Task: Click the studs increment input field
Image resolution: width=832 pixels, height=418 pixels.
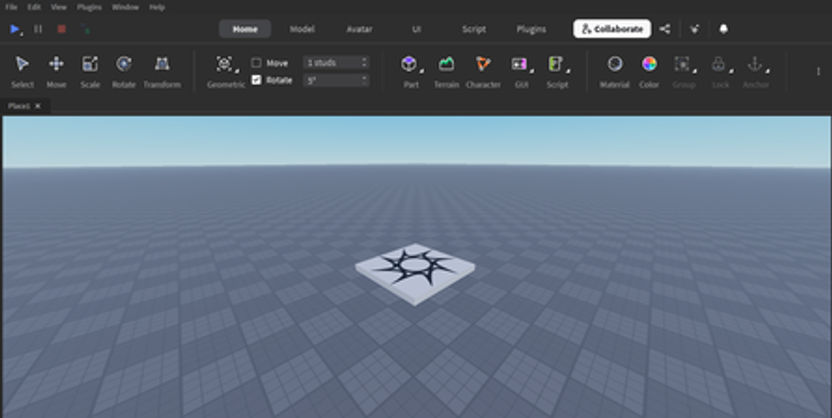Action: tap(336, 63)
